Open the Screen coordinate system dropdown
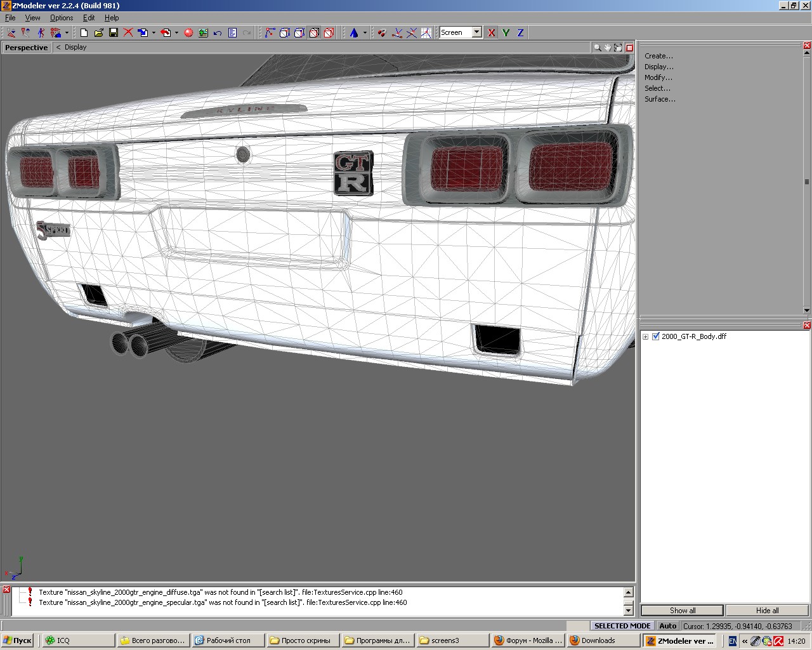 pyautogui.click(x=476, y=32)
